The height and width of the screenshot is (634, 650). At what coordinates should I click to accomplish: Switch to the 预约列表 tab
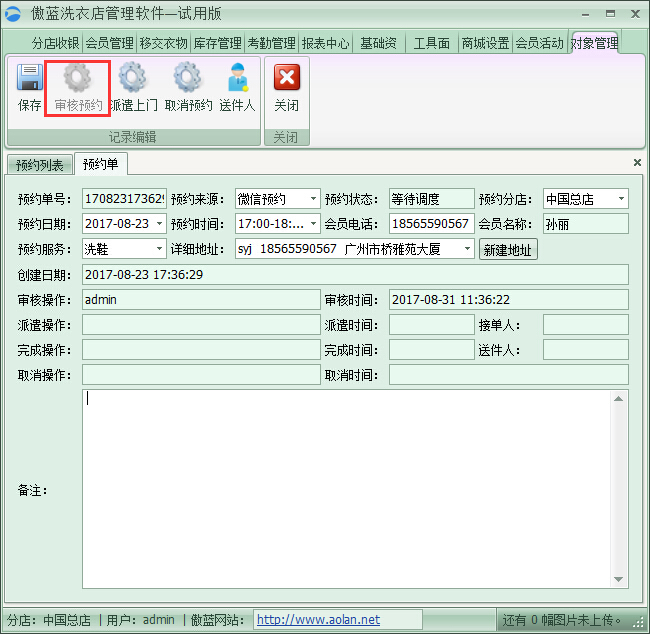[40, 165]
